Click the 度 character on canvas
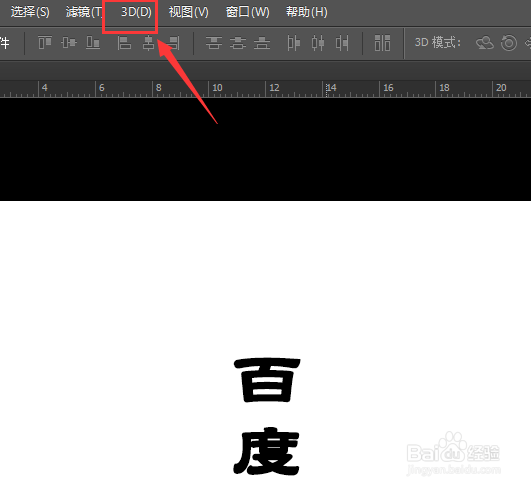The image size is (531, 488). [x=266, y=451]
